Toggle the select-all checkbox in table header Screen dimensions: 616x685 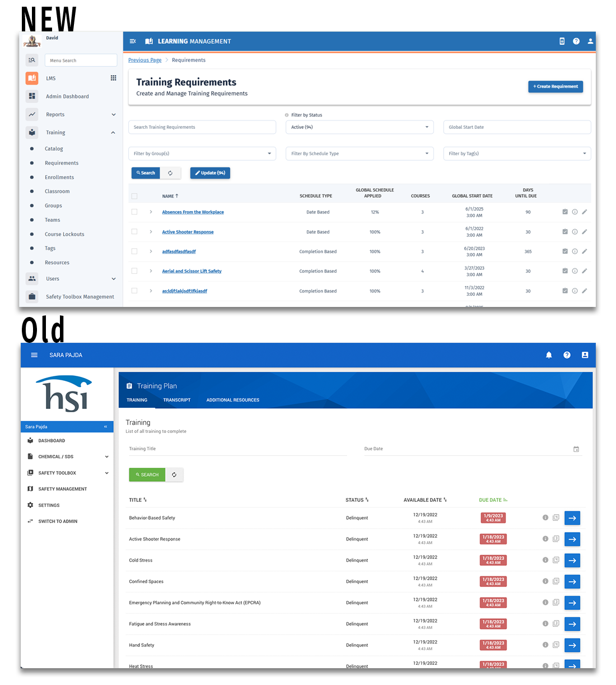pos(134,196)
